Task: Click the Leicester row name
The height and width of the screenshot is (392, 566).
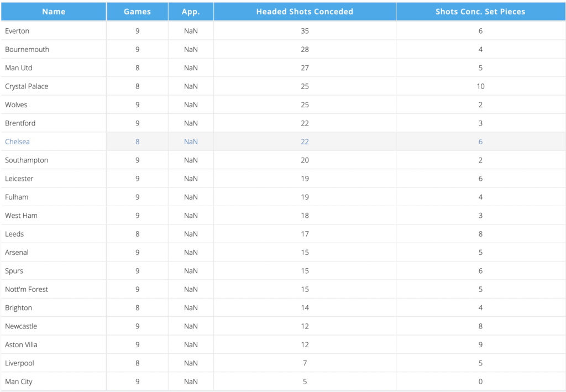Action: [x=19, y=179]
